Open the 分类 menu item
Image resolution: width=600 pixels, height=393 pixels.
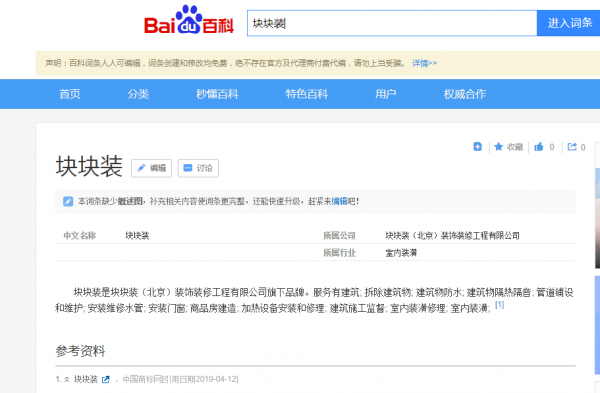click(138, 94)
